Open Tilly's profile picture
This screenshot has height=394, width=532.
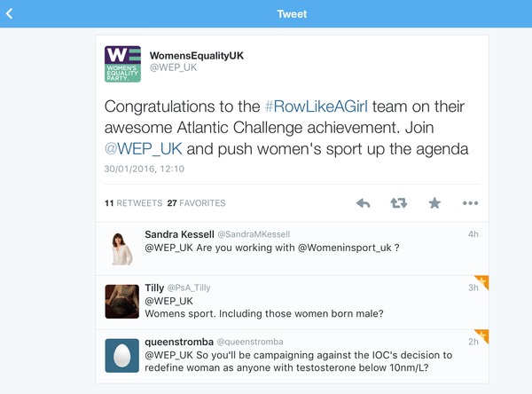(x=122, y=302)
